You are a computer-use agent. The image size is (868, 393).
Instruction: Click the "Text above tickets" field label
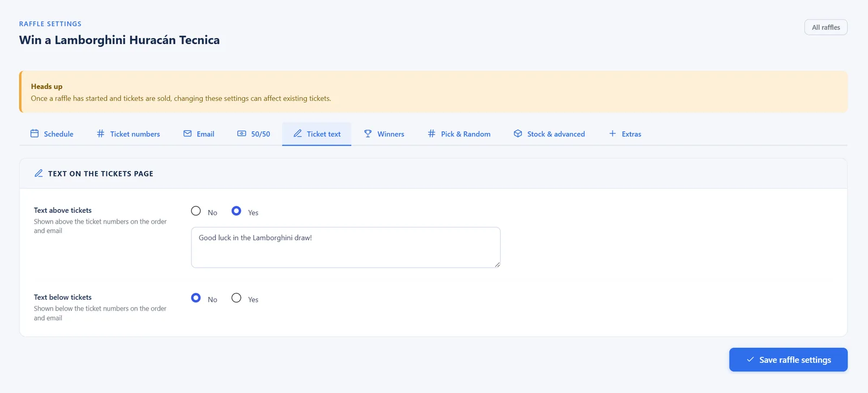63,211
